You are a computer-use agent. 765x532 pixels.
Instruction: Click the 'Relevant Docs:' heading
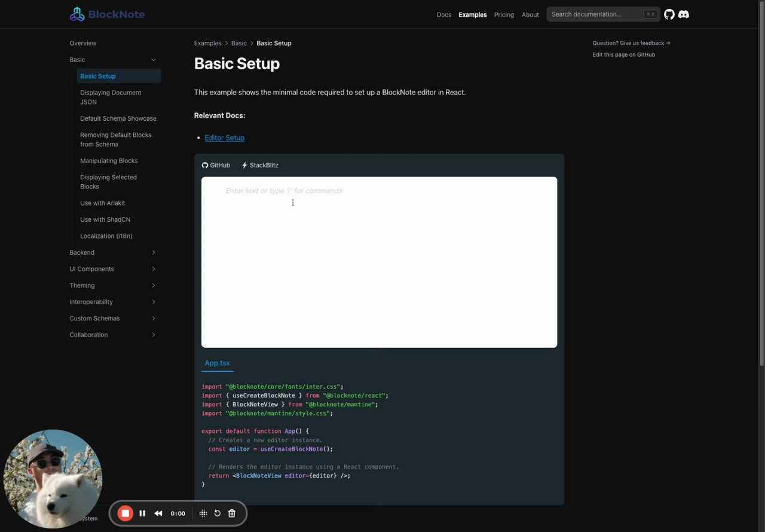point(219,115)
